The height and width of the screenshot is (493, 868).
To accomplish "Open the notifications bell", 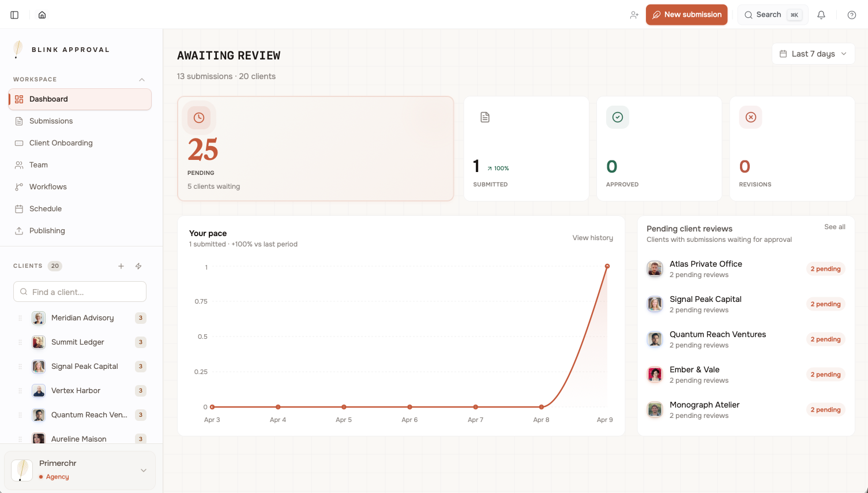I will (x=821, y=15).
